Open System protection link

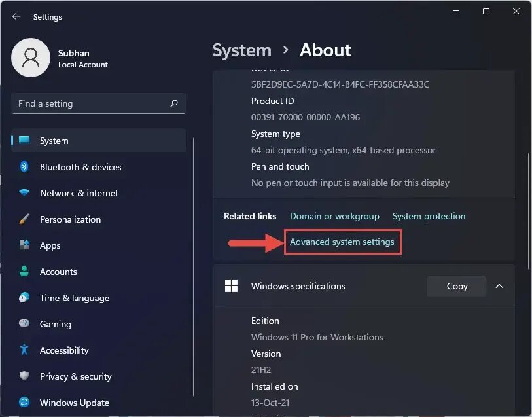429,216
